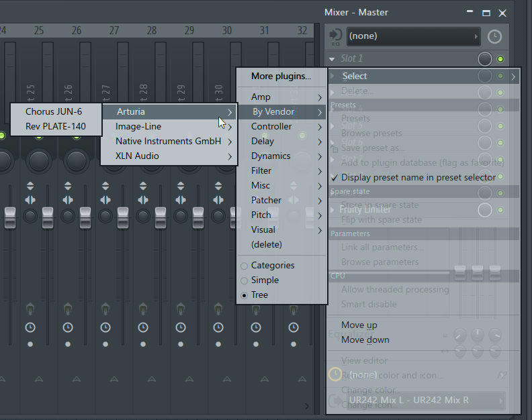Click track 30 swap left/right channels icon

tap(218, 200)
